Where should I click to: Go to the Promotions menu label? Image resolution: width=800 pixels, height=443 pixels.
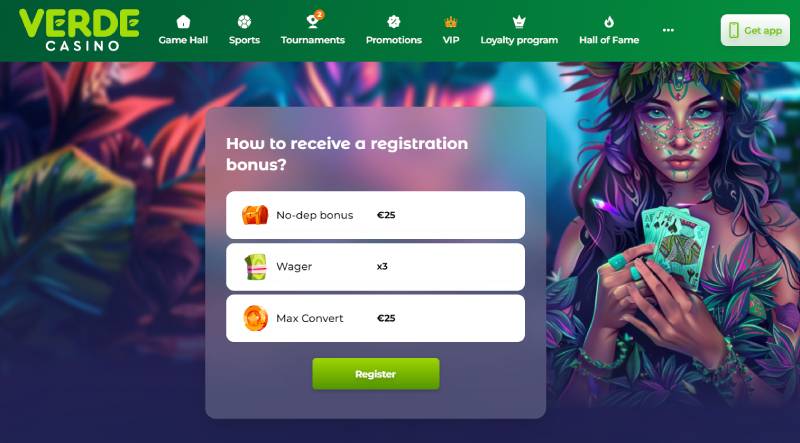[x=393, y=40]
